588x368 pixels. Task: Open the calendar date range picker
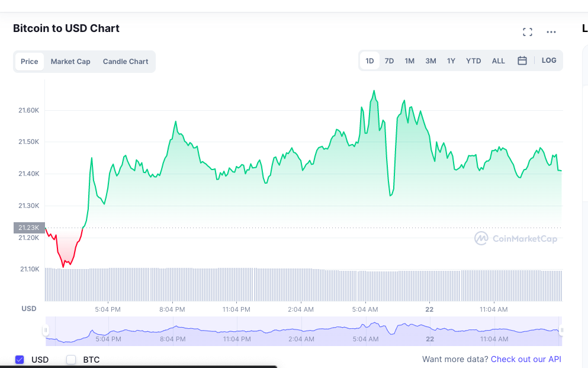pos(522,61)
